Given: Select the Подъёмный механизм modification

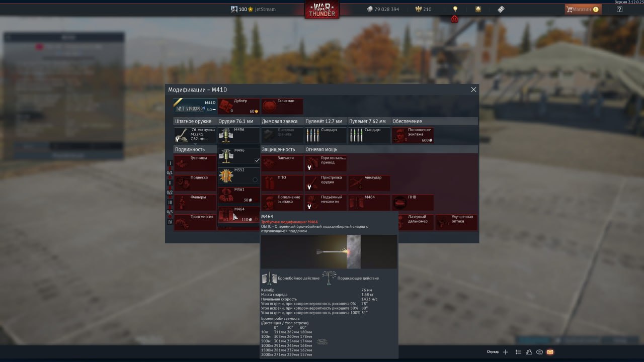Looking at the screenshot, I should (x=326, y=203).
